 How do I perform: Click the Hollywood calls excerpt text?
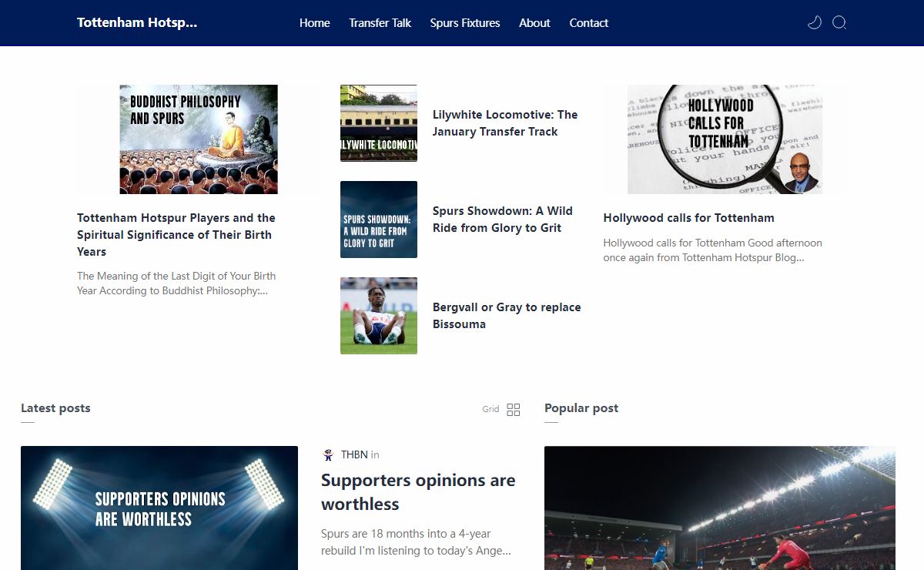pyautogui.click(x=713, y=250)
